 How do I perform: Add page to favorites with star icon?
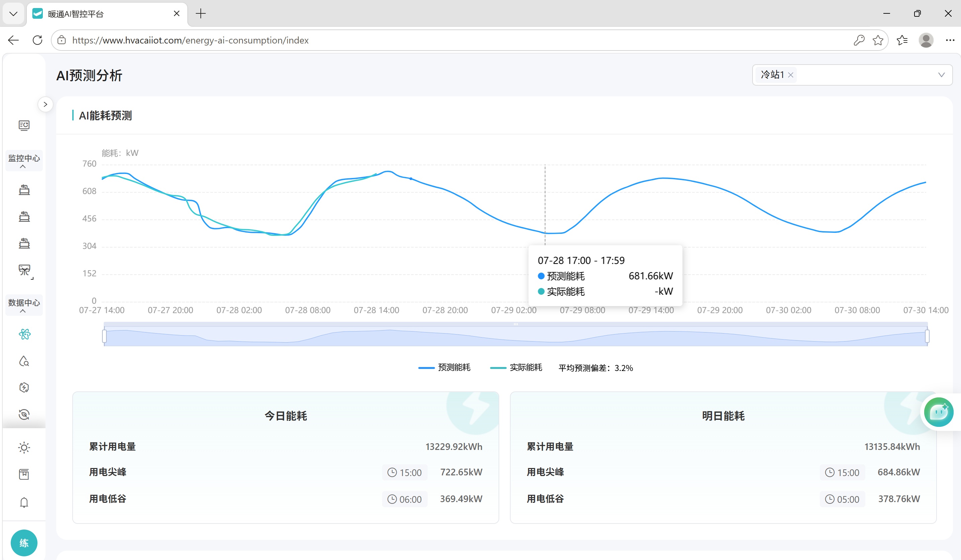coord(878,40)
